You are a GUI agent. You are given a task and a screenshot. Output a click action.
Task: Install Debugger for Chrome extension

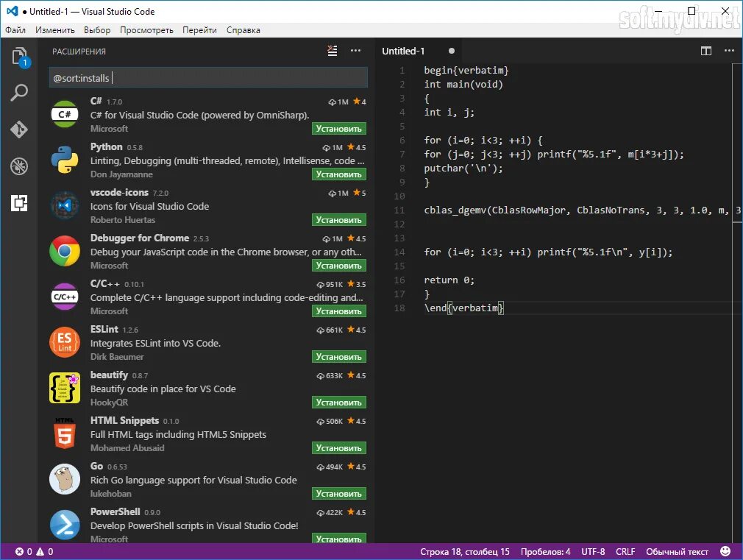click(x=339, y=265)
